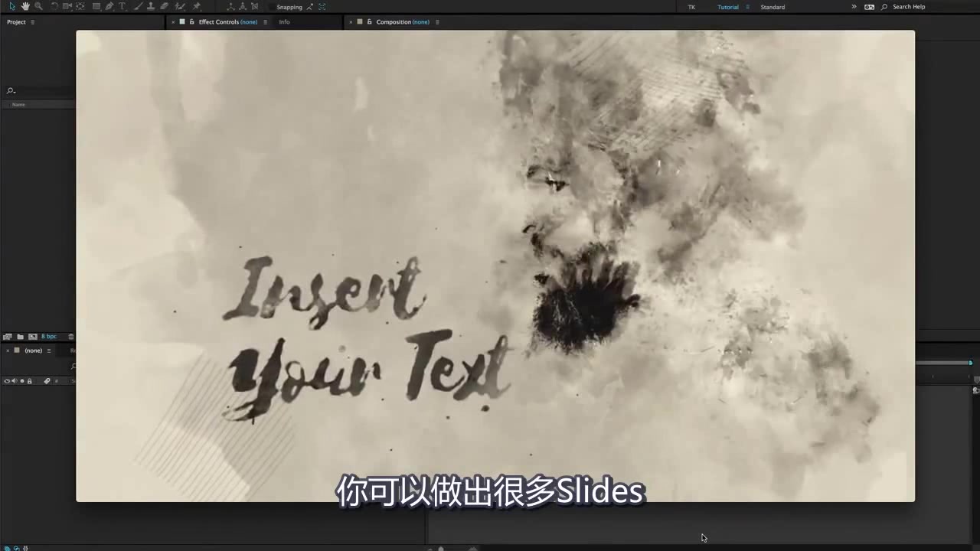This screenshot has height=551, width=980.
Task: Open the Info panel
Action: click(x=284, y=21)
